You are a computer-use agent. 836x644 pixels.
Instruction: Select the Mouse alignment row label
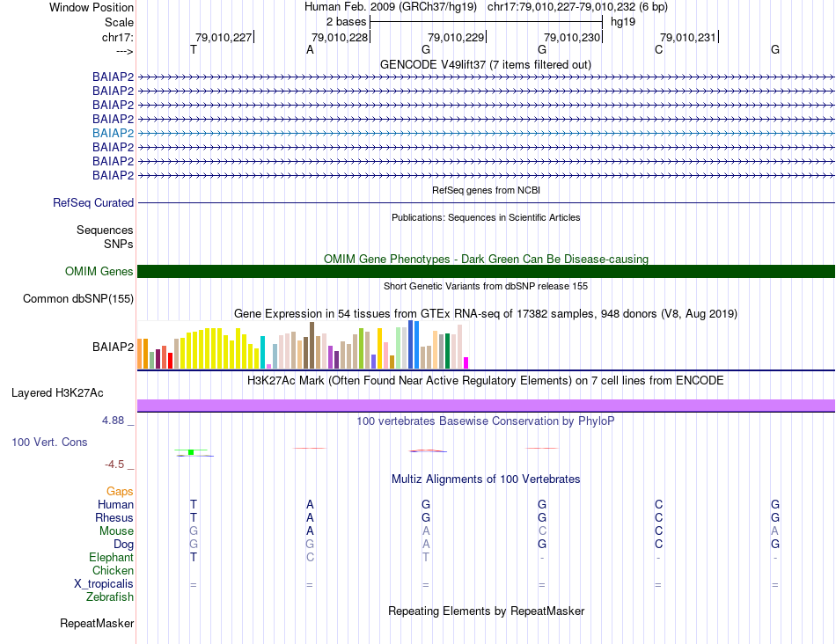(116, 531)
